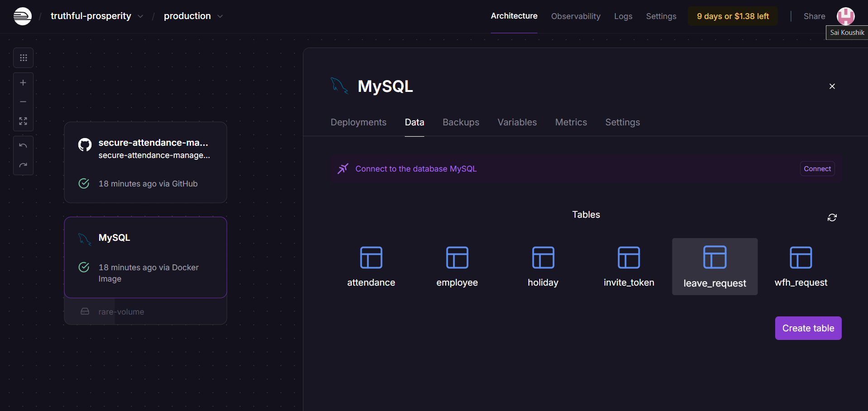
Task: Close the MySQL service panel
Action: tap(832, 86)
